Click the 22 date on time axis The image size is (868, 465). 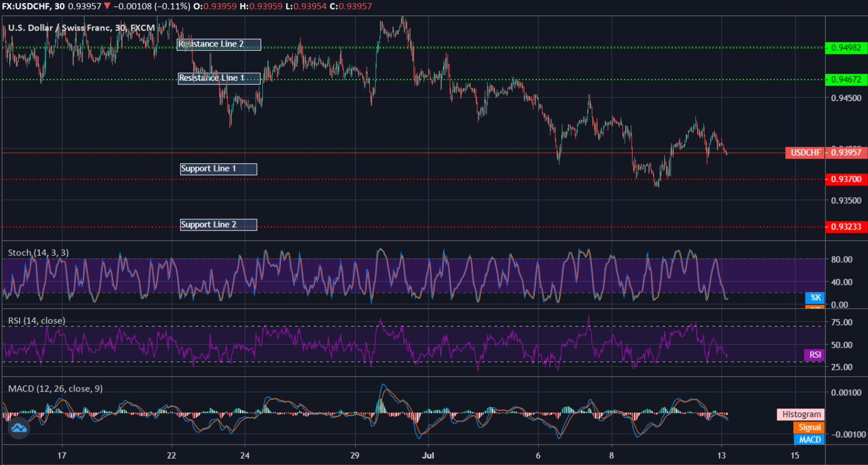click(x=171, y=456)
